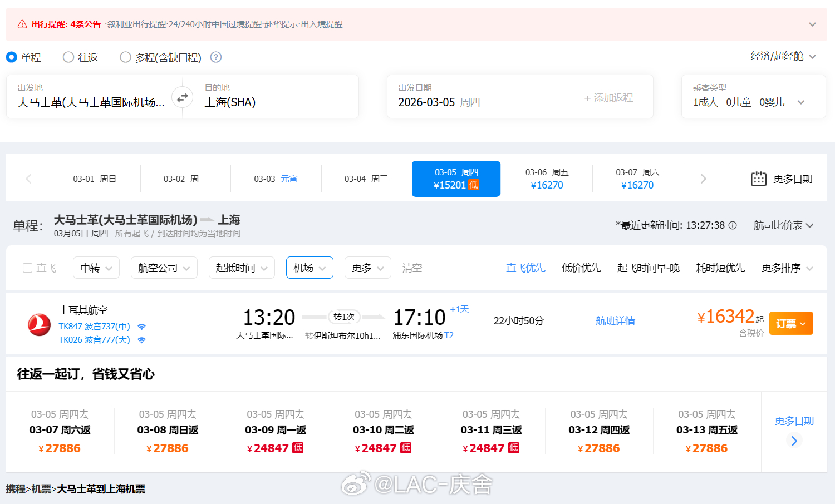Click the swap departure and destination arrows icon
This screenshot has height=504, width=835.
pyautogui.click(x=181, y=97)
